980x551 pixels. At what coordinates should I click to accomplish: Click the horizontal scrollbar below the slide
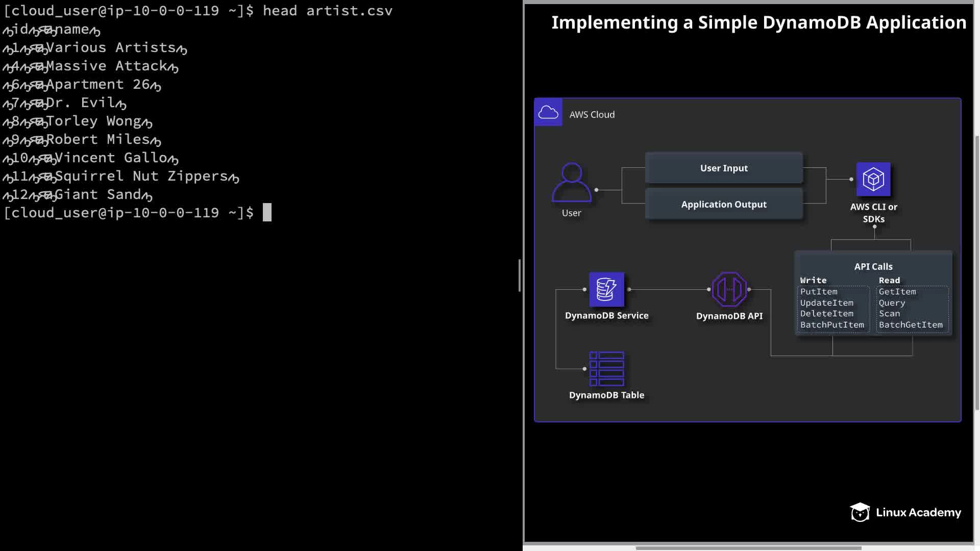[748, 548]
